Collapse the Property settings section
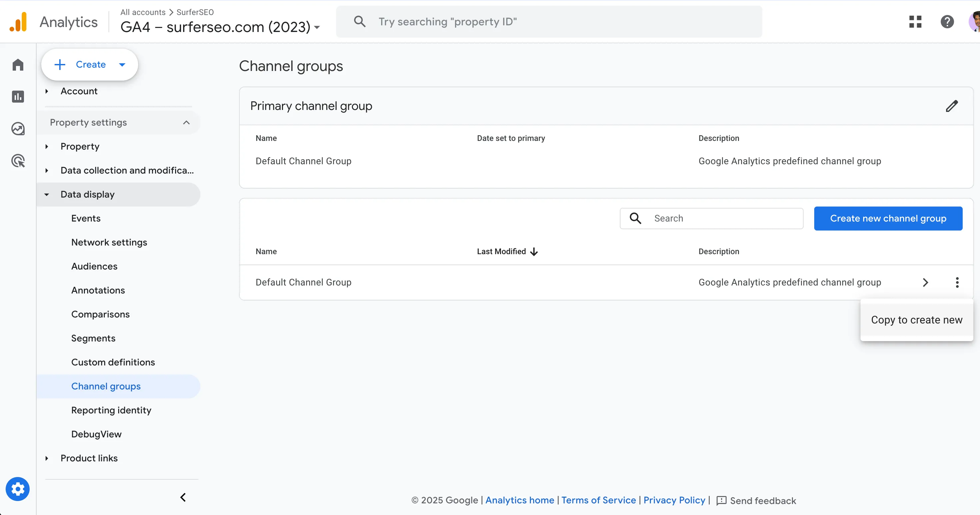This screenshot has height=515, width=980. pyautogui.click(x=186, y=123)
